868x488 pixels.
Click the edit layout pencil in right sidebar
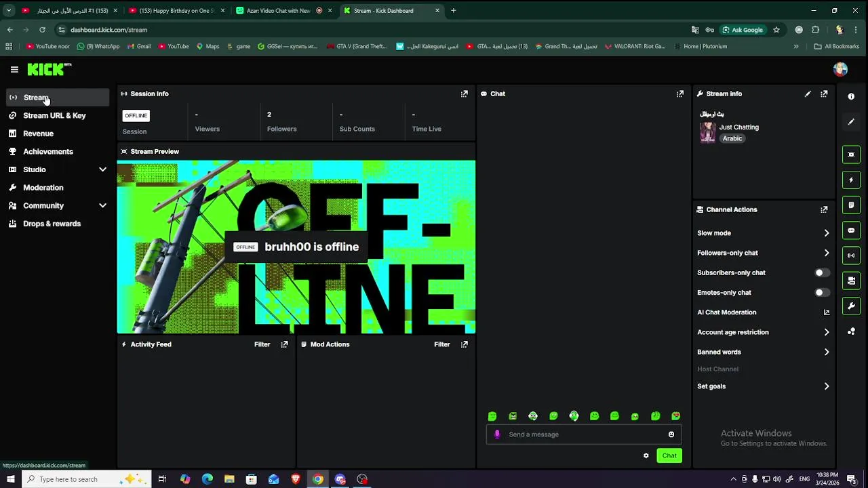click(x=851, y=122)
